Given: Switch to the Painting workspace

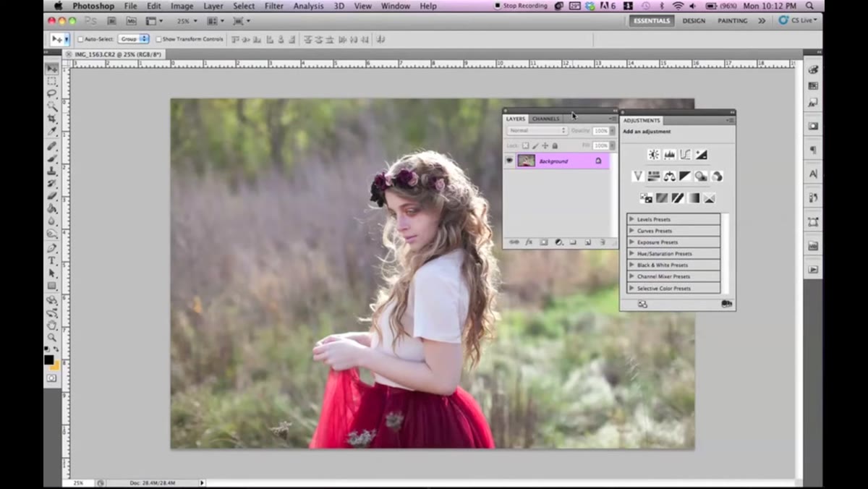Looking at the screenshot, I should (733, 21).
